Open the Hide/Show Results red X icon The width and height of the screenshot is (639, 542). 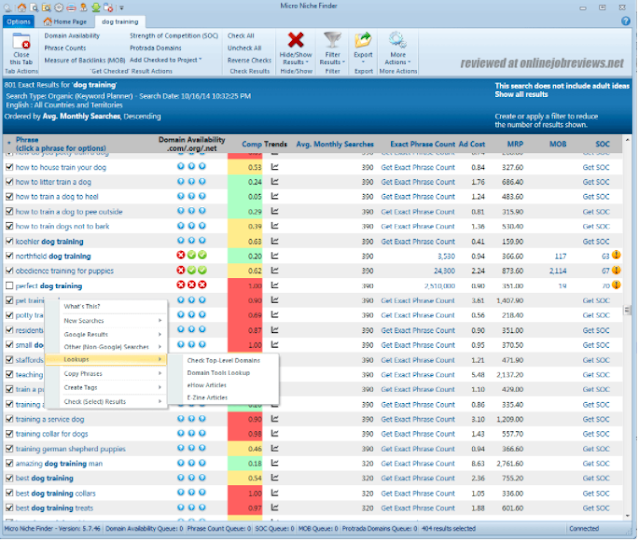click(x=295, y=40)
